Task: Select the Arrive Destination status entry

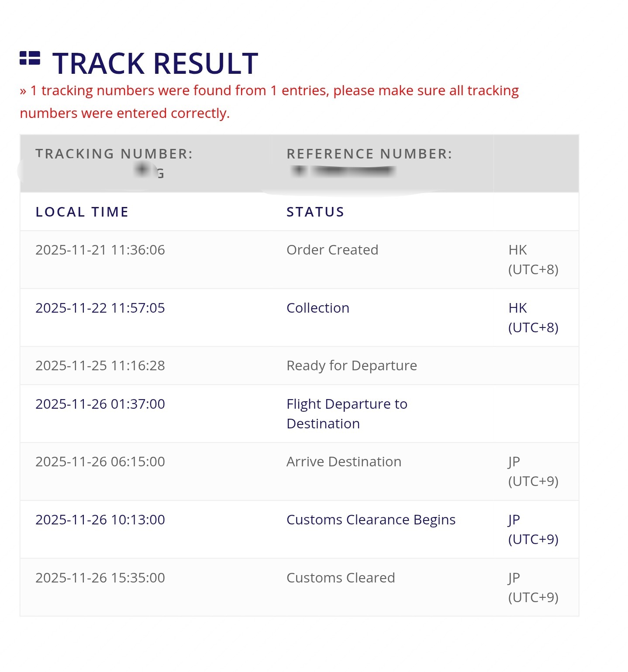Action: tap(344, 462)
